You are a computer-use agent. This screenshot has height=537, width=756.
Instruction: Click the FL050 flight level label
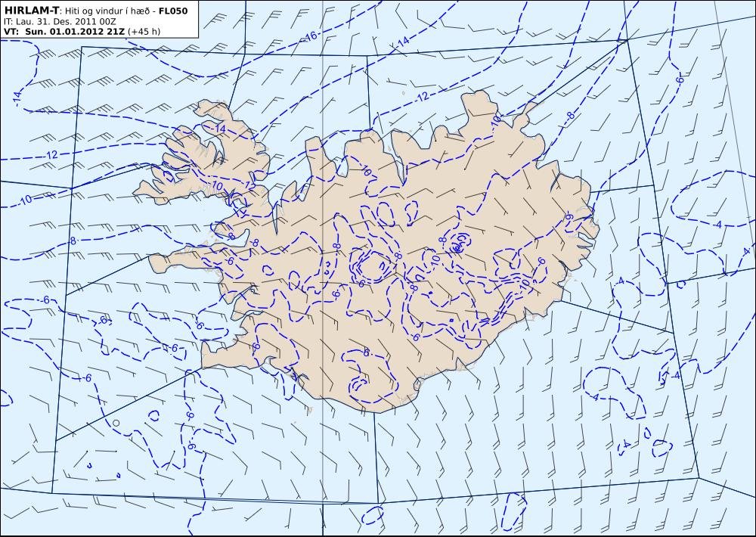pyautogui.click(x=173, y=11)
